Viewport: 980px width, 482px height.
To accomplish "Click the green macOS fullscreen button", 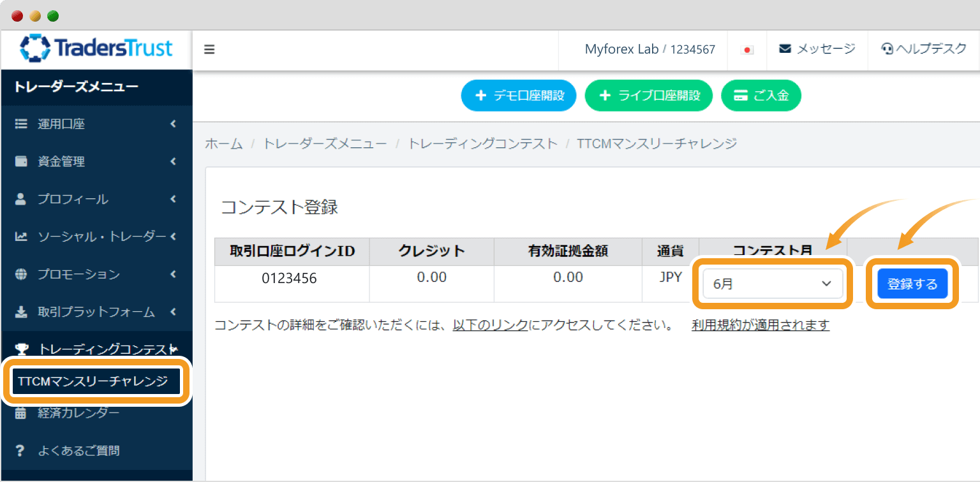I will [x=53, y=16].
